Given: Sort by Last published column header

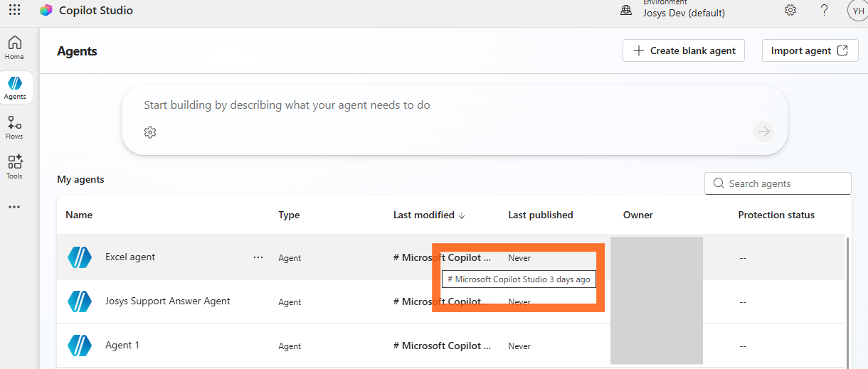Looking at the screenshot, I should (541, 215).
